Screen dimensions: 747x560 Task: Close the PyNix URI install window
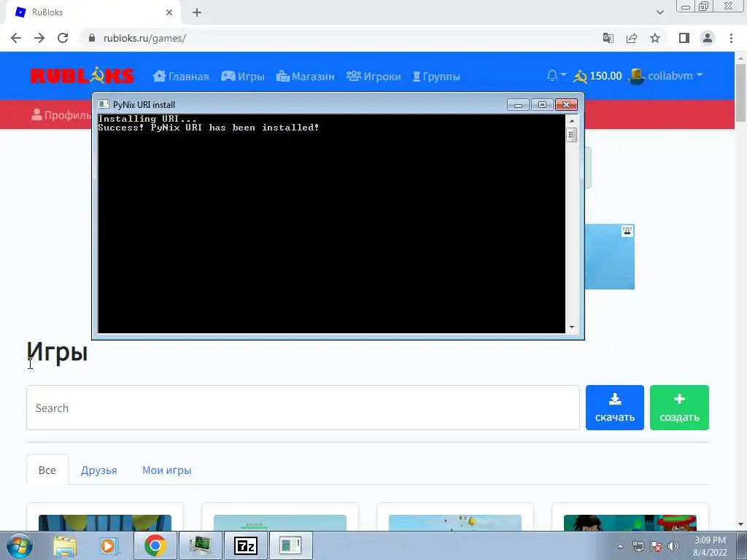[566, 104]
